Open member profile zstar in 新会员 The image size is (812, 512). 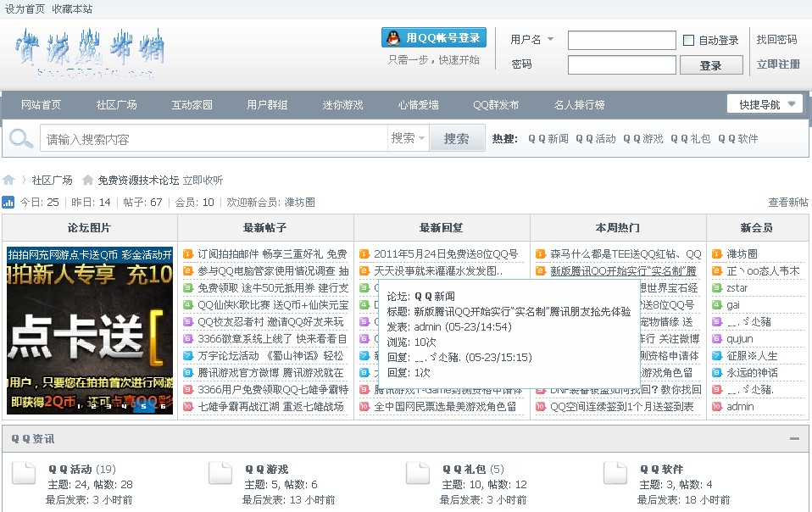pyautogui.click(x=737, y=288)
